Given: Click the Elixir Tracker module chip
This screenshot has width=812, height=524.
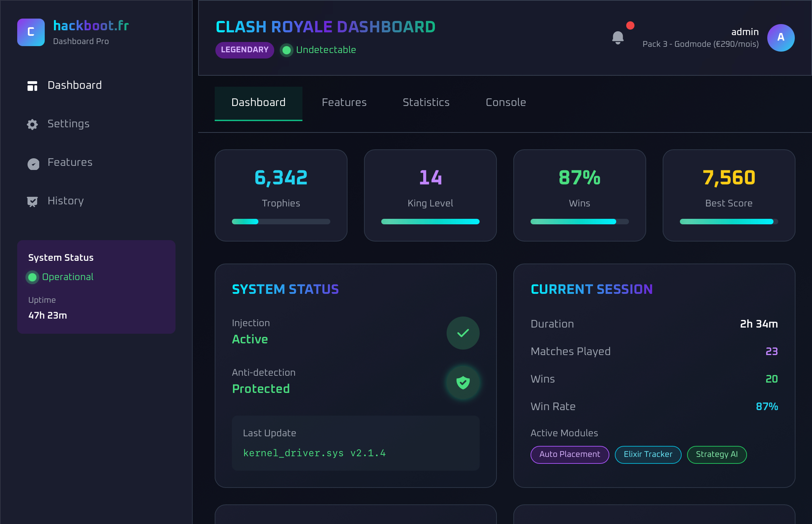Looking at the screenshot, I should coord(648,455).
